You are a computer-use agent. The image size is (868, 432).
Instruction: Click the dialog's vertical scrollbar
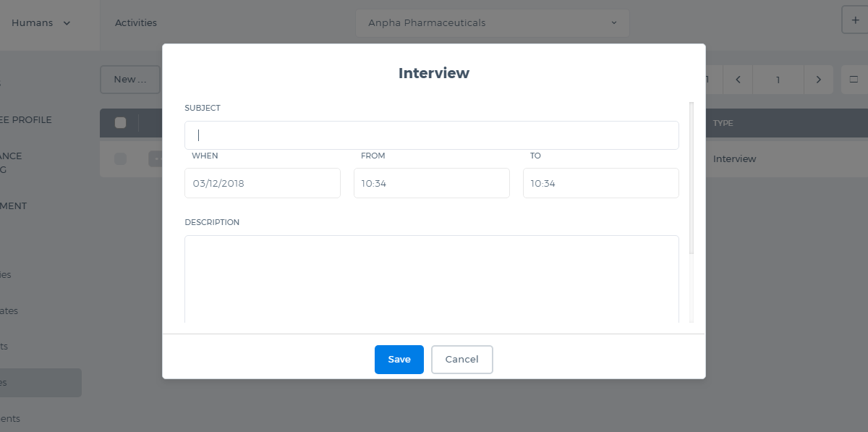(692, 179)
